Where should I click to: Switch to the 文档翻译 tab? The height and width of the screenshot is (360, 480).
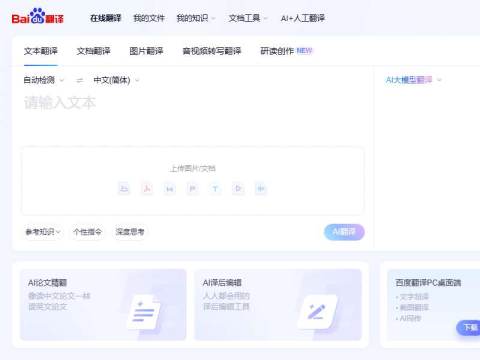[x=93, y=51]
